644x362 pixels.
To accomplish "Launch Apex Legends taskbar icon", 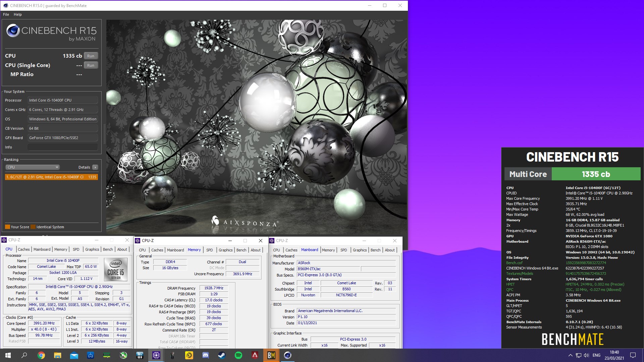I will click(255, 355).
